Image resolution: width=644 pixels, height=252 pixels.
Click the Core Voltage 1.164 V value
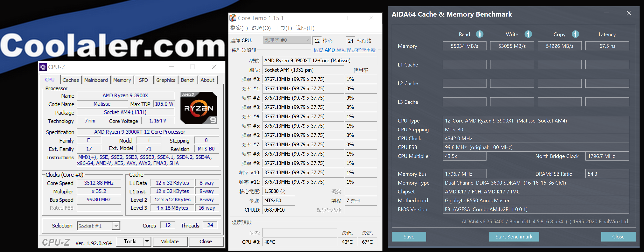158,121
